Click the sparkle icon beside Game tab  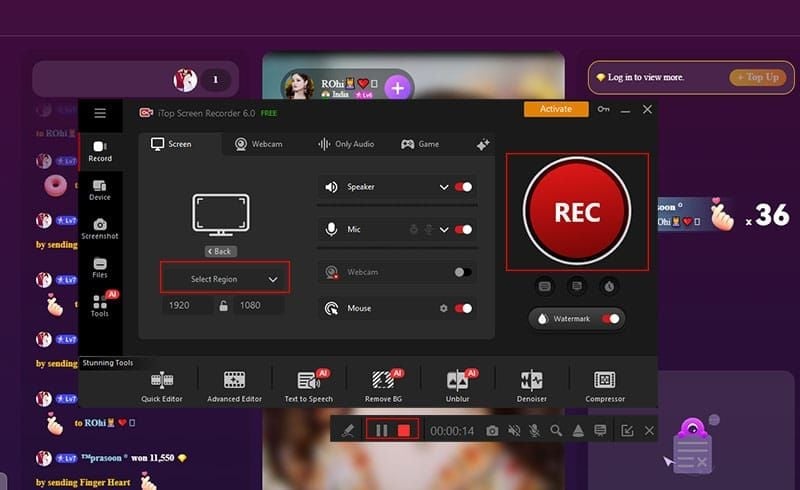tap(483, 144)
